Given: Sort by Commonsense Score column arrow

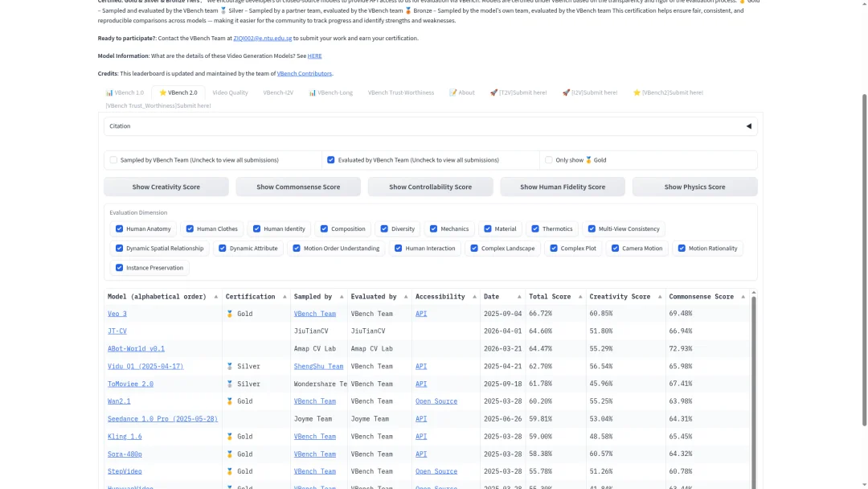Looking at the screenshot, I should (x=743, y=297).
